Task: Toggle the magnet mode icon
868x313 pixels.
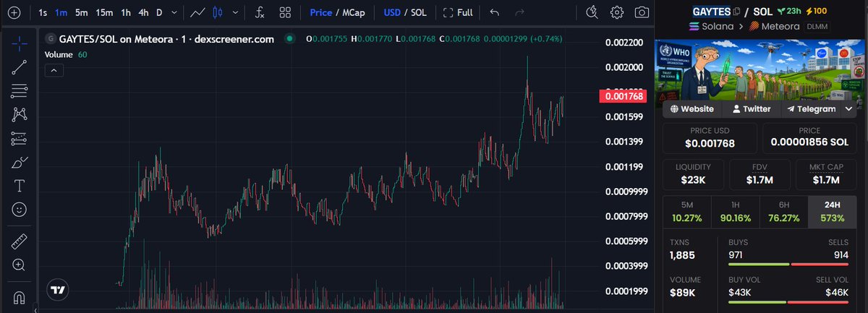Action: pos(20,297)
